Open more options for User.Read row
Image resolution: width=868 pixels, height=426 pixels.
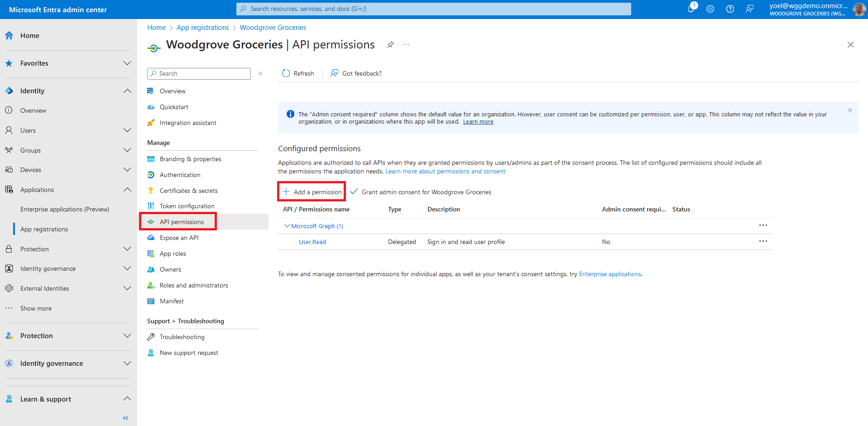tap(763, 241)
